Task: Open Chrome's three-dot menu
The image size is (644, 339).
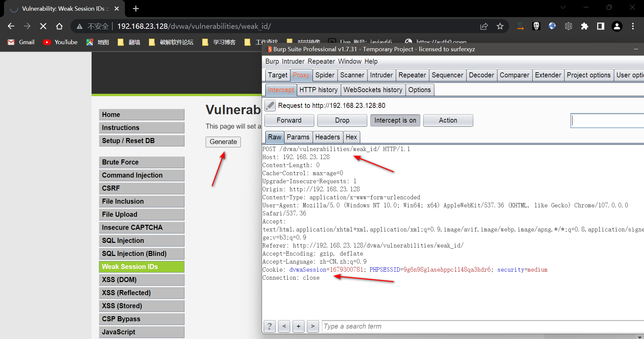Action: point(633,26)
